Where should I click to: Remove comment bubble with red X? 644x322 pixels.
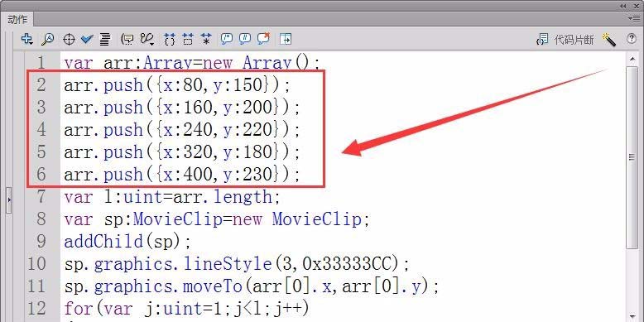click(x=263, y=39)
